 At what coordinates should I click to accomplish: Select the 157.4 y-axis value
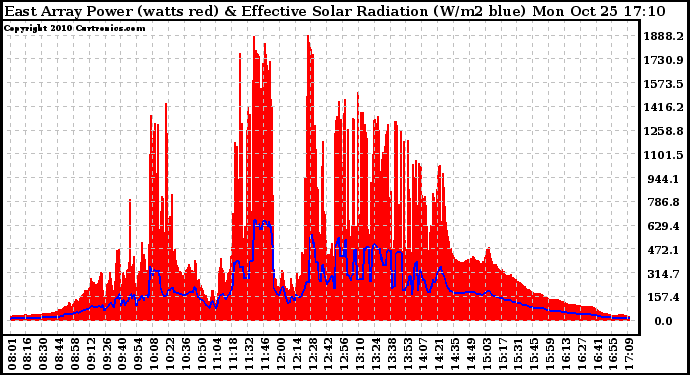(x=665, y=298)
